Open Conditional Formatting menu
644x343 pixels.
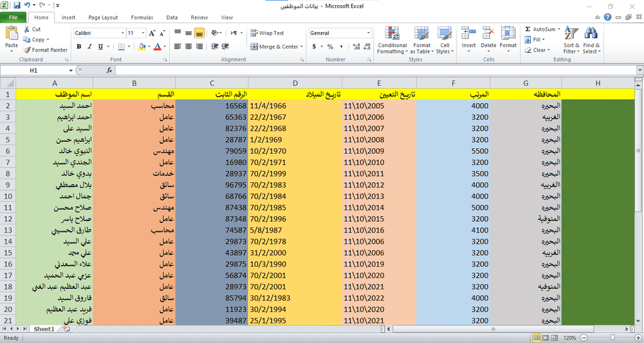pyautogui.click(x=392, y=40)
